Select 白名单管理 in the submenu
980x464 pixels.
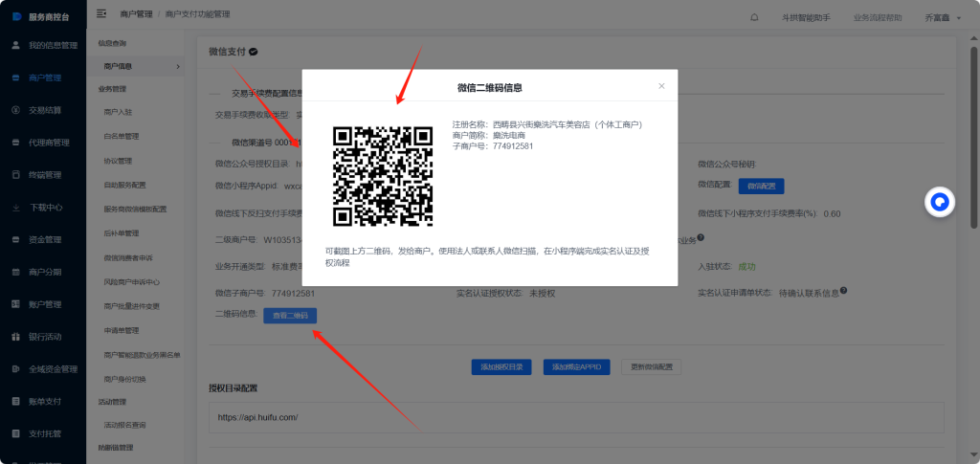point(122,136)
